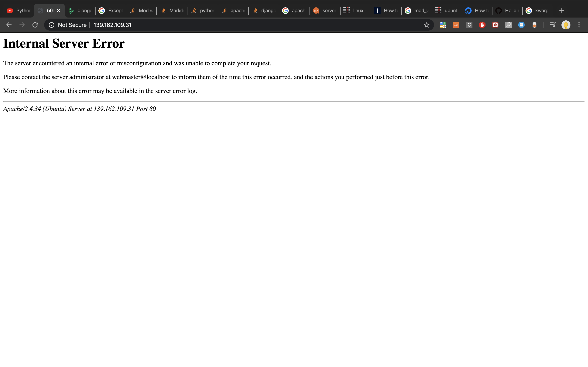
Task: Click the forward navigation arrow
Action: (22, 25)
